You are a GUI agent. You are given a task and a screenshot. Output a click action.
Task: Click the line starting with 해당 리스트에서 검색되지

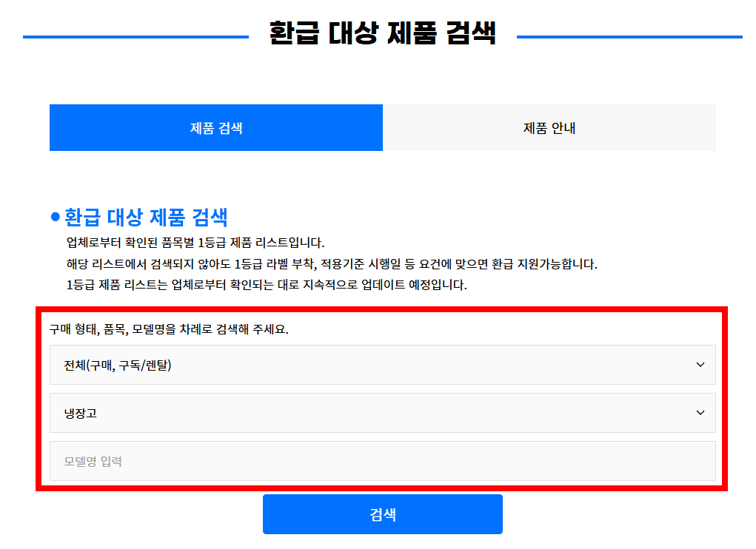coord(331,264)
